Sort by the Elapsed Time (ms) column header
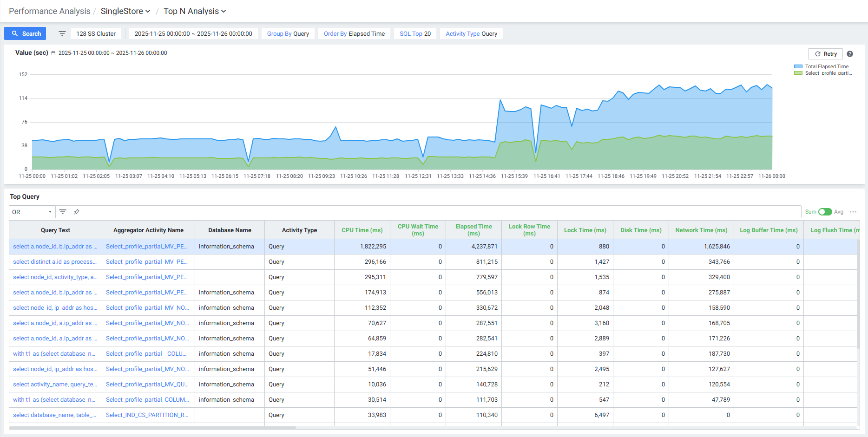The height and width of the screenshot is (437, 868). pyautogui.click(x=473, y=230)
